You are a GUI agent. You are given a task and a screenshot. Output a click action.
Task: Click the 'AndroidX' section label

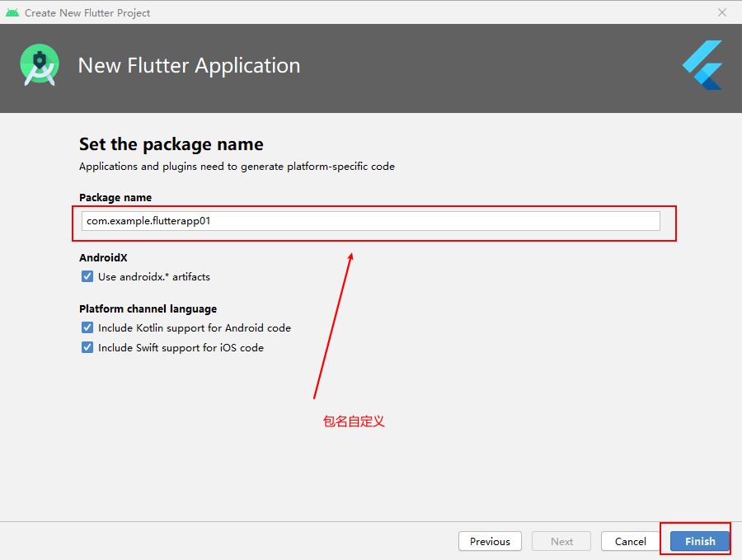(x=103, y=257)
